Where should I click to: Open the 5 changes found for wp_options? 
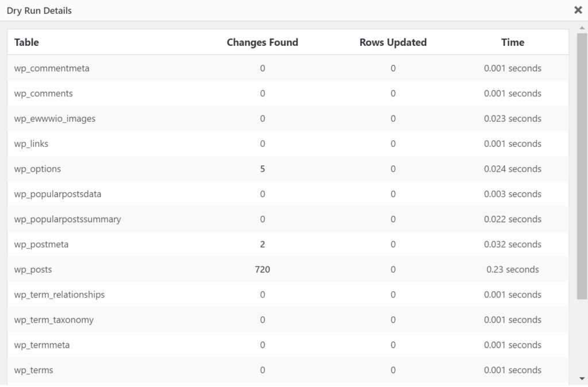[262, 169]
